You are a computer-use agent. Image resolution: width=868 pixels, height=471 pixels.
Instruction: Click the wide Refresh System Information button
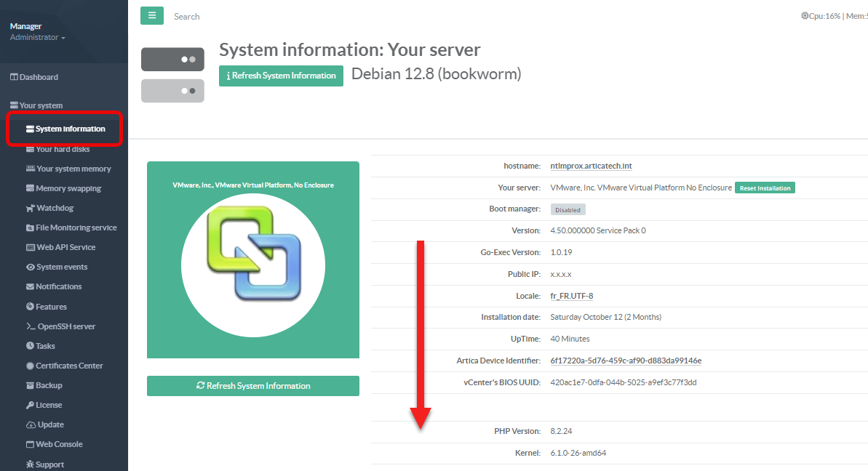tap(253, 386)
